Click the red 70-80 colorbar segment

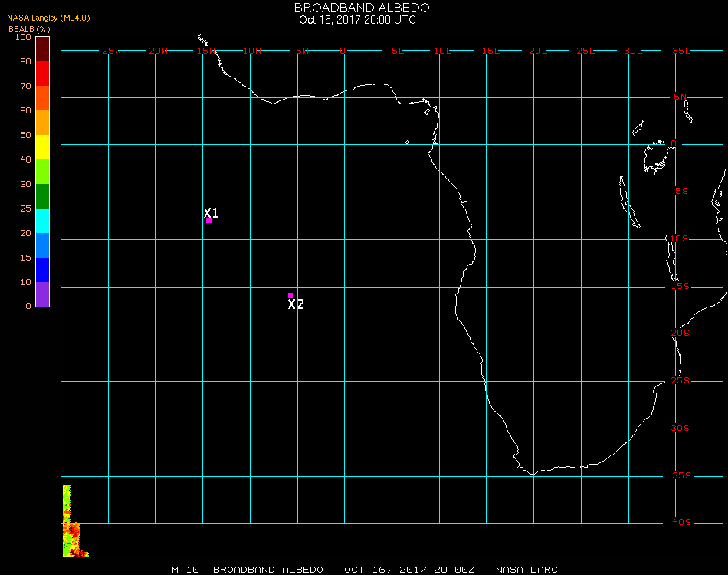(42, 74)
